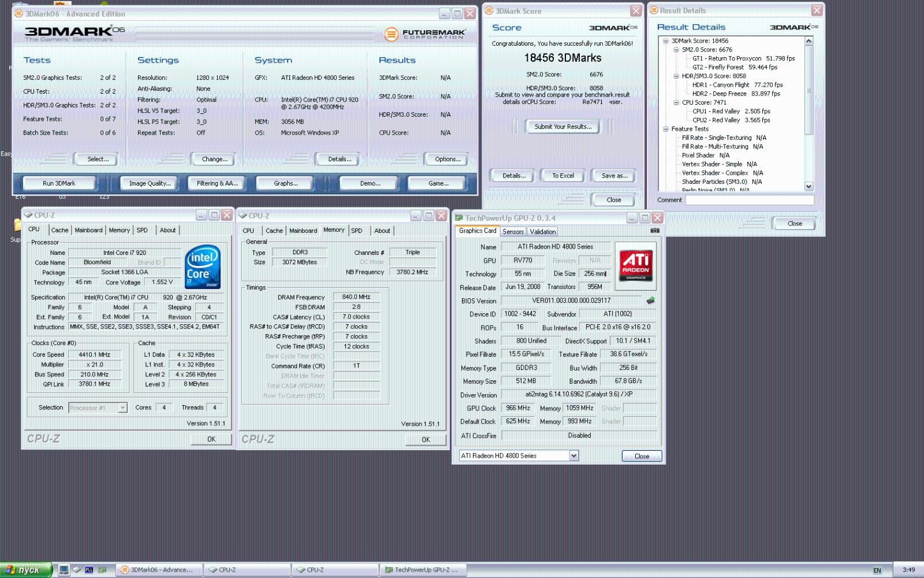The image size is (924, 578).
Task: Collapse the HDR/SM3.0 Score: 8058 node
Action: pyautogui.click(x=676, y=76)
